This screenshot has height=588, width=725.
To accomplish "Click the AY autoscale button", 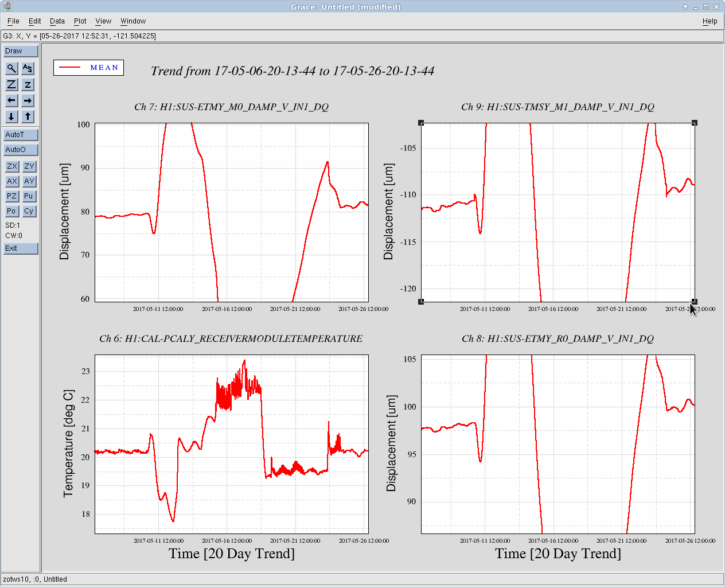I will coord(29,181).
